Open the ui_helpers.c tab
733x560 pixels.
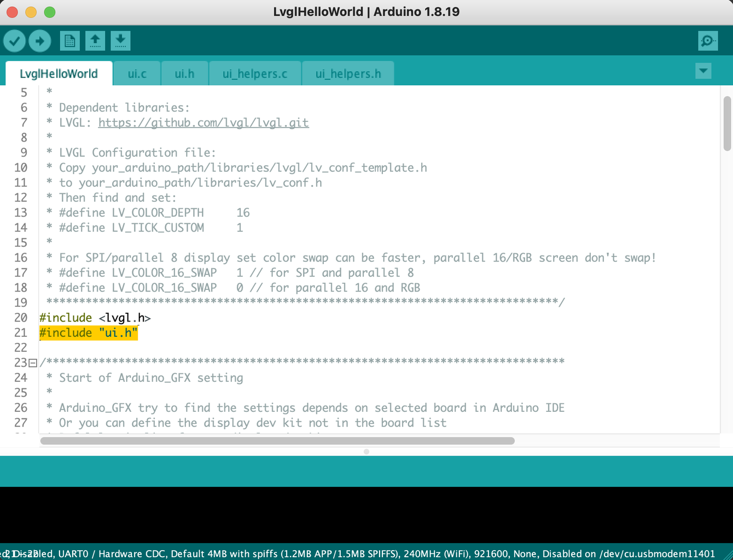tap(255, 74)
